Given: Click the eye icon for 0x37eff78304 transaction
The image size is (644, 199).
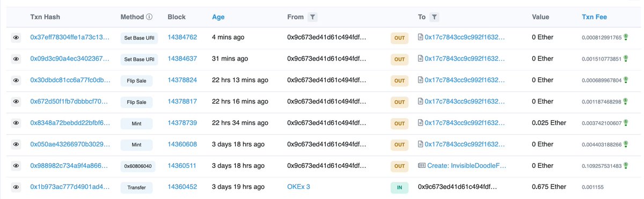Looking at the screenshot, I should 16,38.
